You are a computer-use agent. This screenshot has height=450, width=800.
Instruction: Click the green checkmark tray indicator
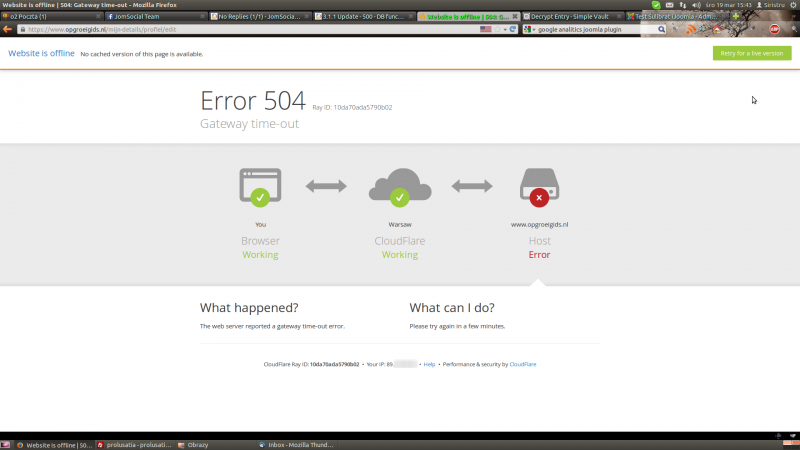pyautogui.click(x=656, y=5)
